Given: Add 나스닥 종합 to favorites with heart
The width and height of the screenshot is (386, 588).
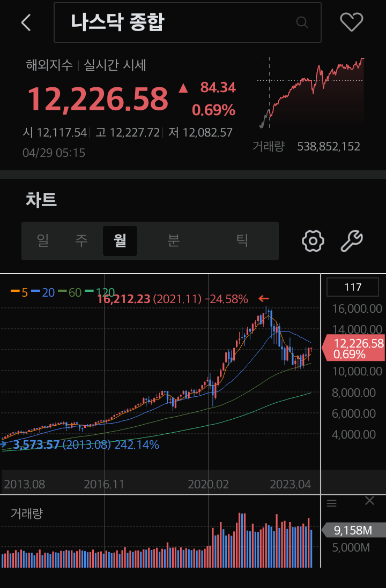Looking at the screenshot, I should pyautogui.click(x=352, y=22).
